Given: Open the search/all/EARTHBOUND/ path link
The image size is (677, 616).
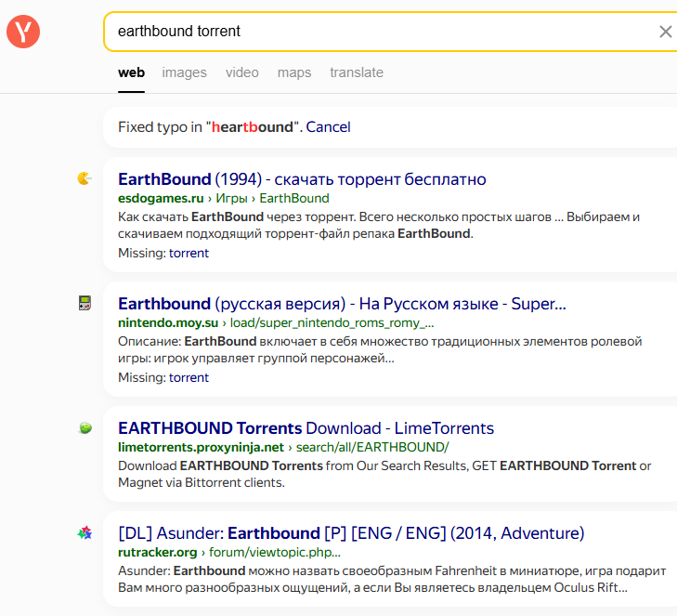Looking at the screenshot, I should (372, 447).
